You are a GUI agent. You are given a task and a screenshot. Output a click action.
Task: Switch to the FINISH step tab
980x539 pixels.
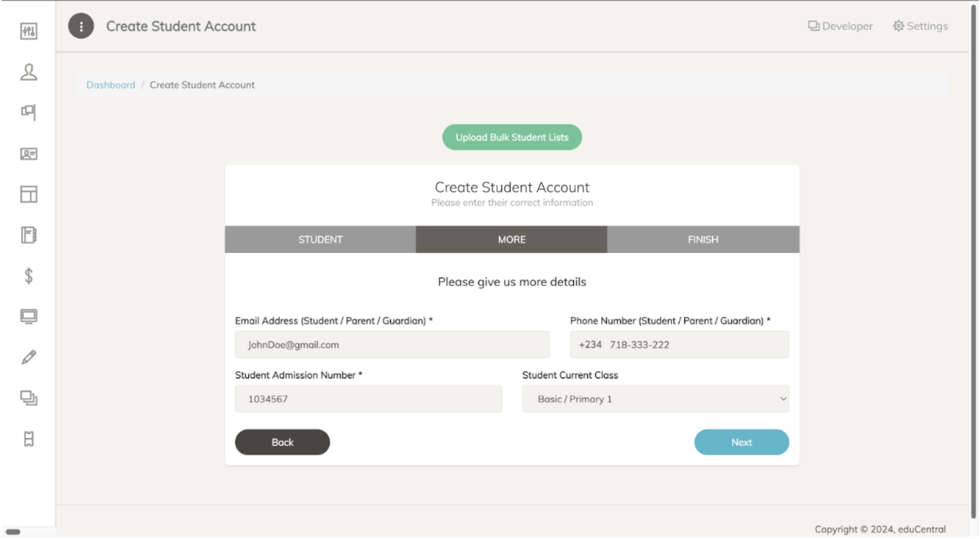click(x=703, y=240)
